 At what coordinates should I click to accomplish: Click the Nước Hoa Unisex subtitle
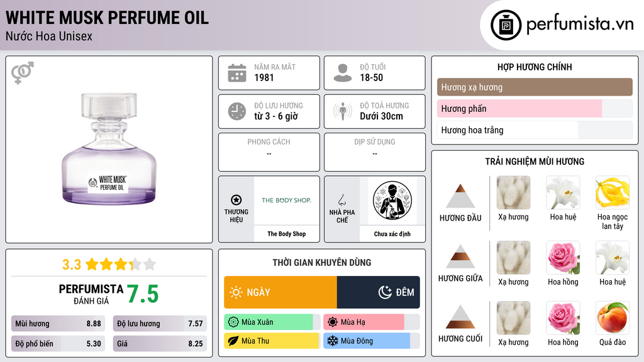(49, 36)
